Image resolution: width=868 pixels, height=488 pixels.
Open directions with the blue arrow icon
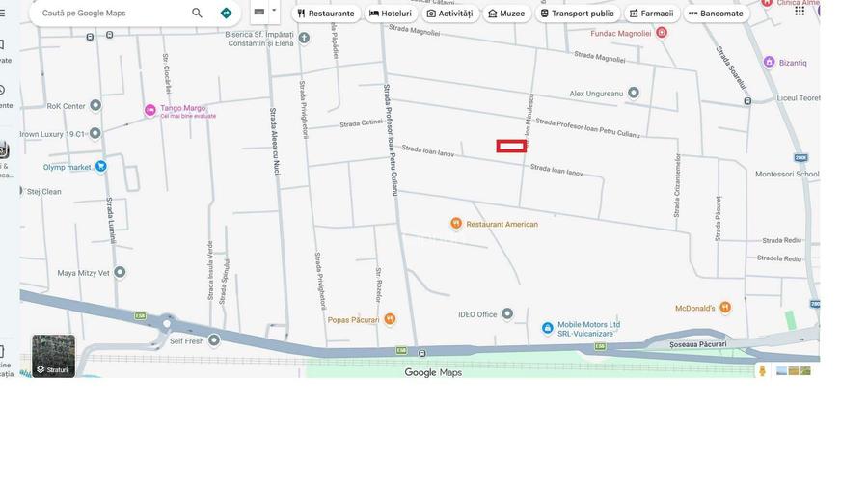226,14
